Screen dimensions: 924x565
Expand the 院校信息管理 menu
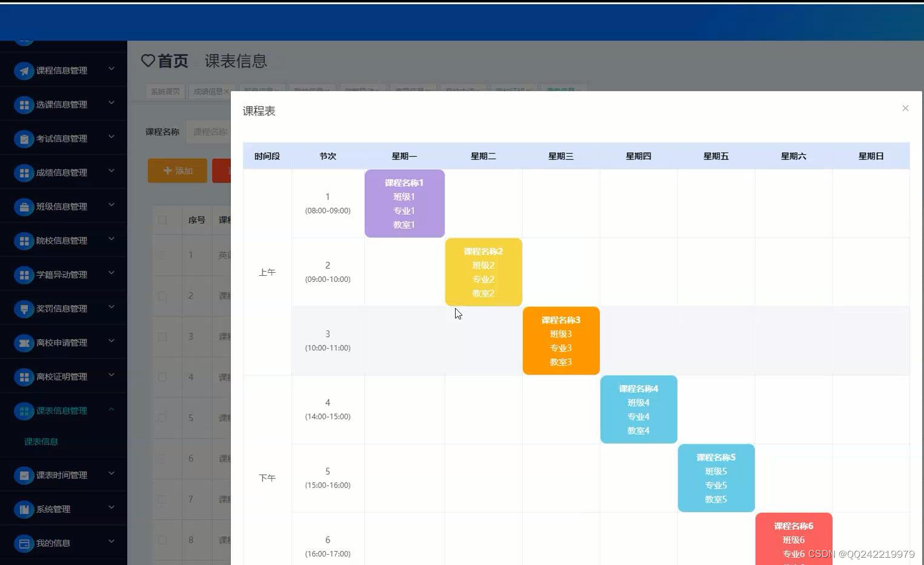tap(111, 239)
